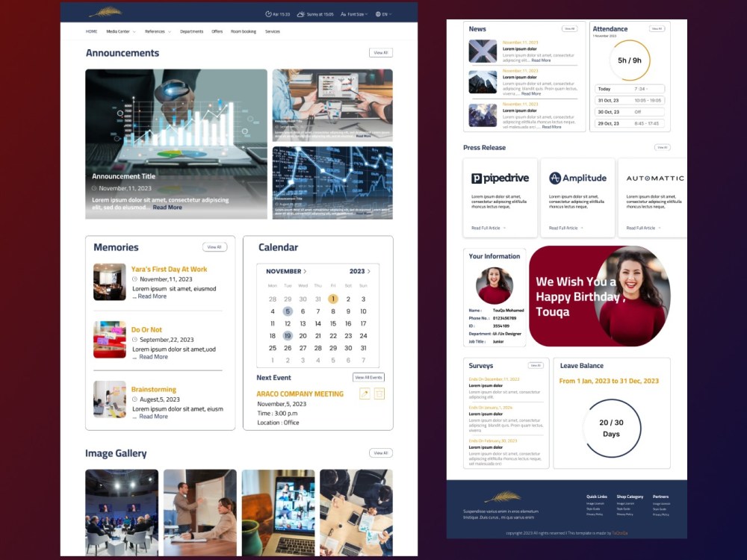
Task: Open the Offers nav item
Action: pos(217,31)
